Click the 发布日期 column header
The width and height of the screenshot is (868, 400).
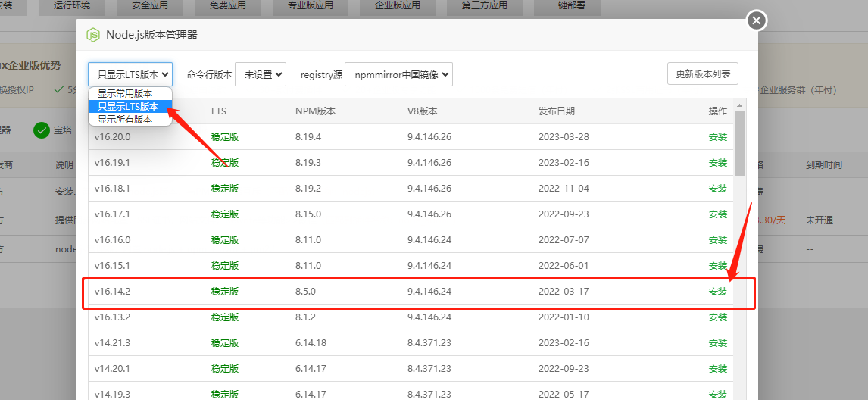(x=557, y=111)
